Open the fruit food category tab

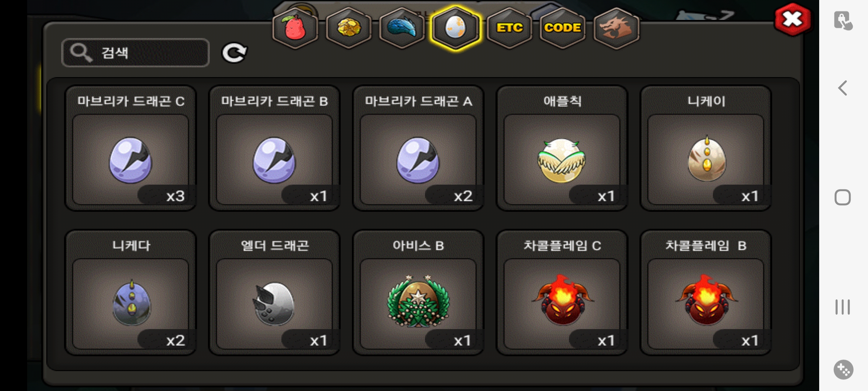295,28
